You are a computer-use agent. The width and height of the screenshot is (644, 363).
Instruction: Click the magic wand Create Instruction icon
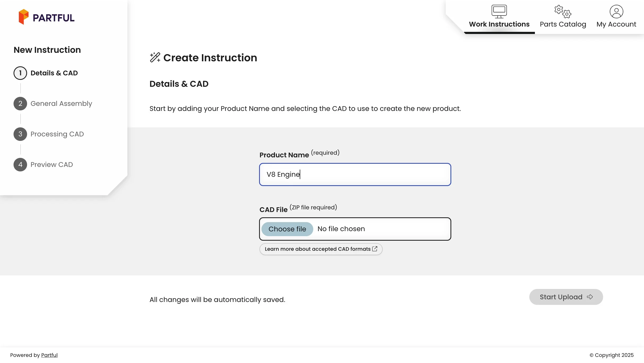pyautogui.click(x=155, y=57)
